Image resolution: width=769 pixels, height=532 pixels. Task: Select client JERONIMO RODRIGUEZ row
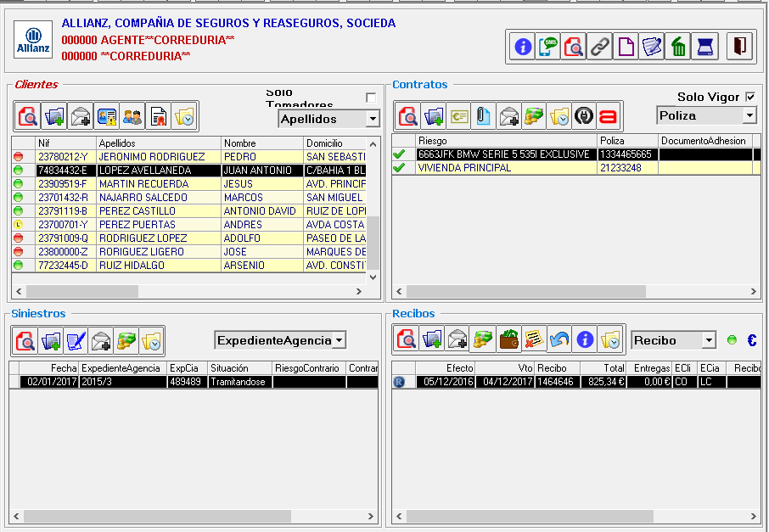coord(188,157)
